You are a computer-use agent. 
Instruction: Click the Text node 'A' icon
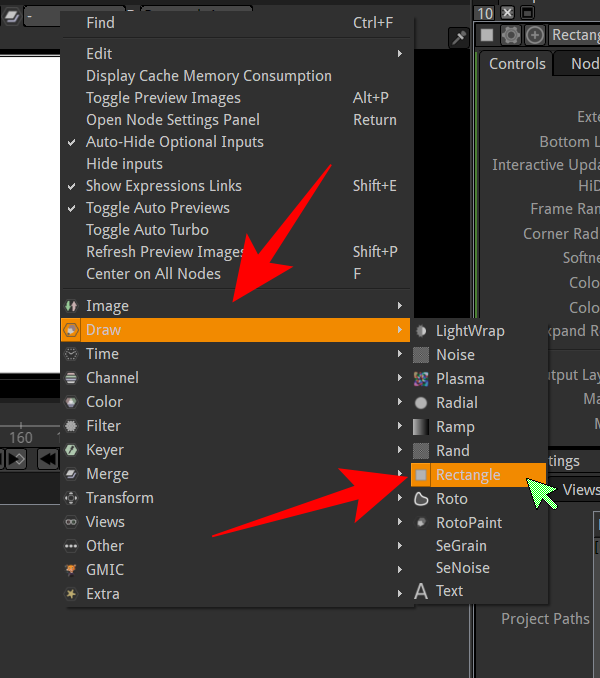(x=421, y=591)
